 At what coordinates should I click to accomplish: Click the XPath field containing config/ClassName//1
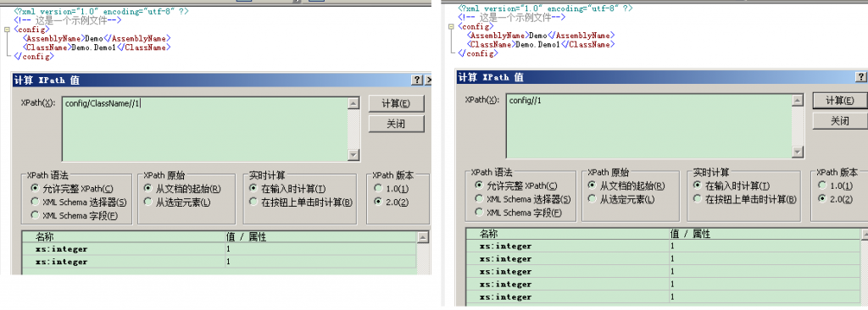[204, 129]
